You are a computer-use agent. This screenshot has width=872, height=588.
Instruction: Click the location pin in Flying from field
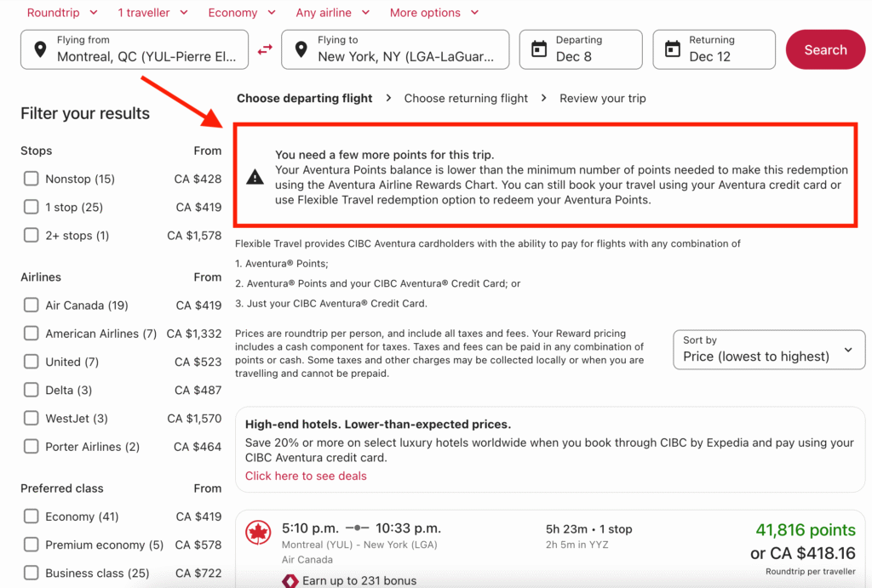40,50
